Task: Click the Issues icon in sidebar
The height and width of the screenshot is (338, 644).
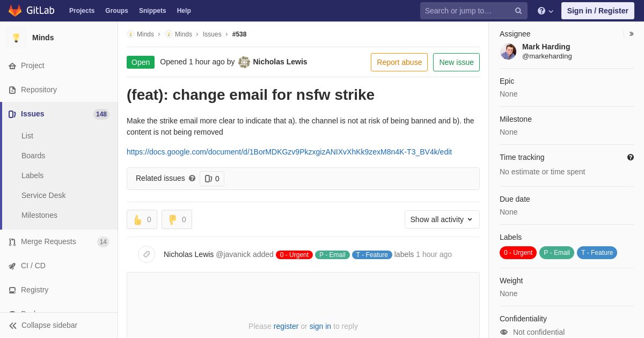Action: pyautogui.click(x=12, y=114)
